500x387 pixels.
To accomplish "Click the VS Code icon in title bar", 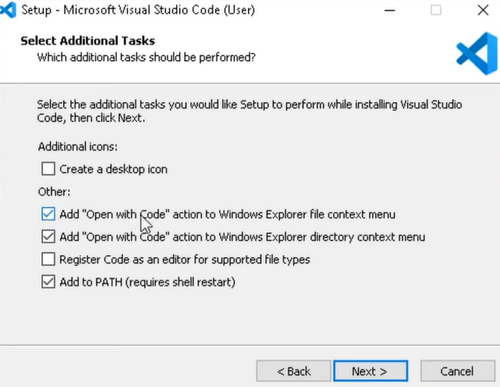I will tap(8, 10).
